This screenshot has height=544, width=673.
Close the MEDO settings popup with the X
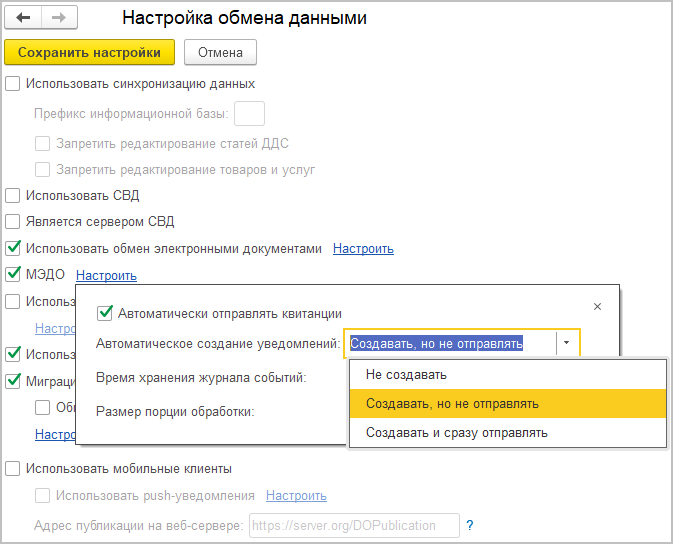[x=597, y=307]
